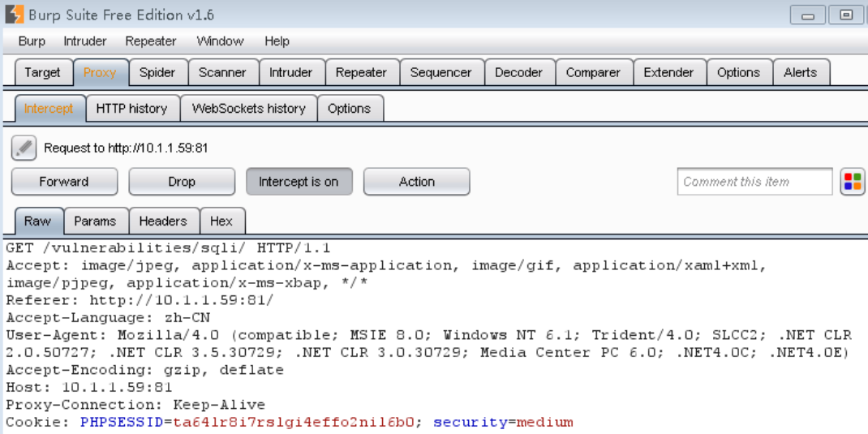Switch to the Target tab
Image resolution: width=868 pixels, height=434 pixels.
[x=43, y=72]
